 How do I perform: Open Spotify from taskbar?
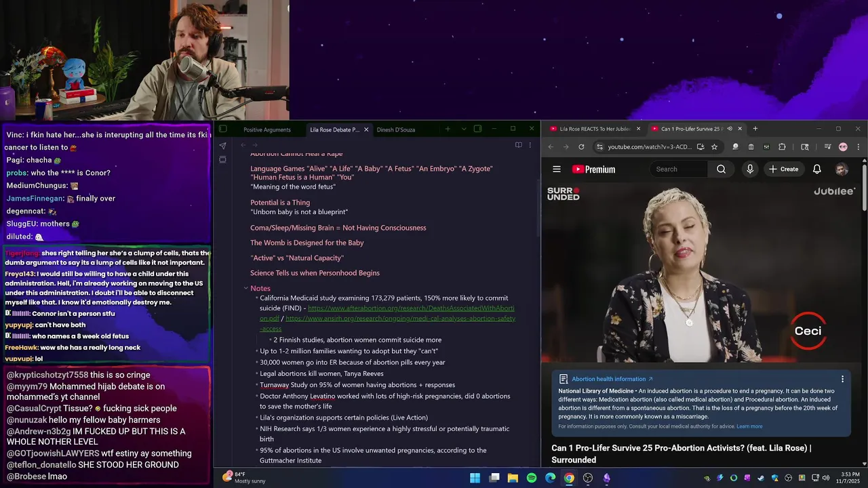click(532, 478)
